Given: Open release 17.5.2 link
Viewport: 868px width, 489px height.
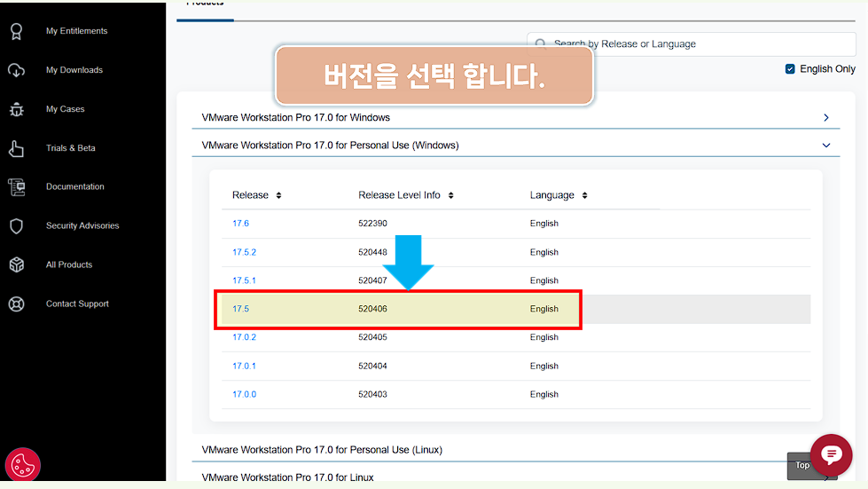Looking at the screenshot, I should [244, 252].
